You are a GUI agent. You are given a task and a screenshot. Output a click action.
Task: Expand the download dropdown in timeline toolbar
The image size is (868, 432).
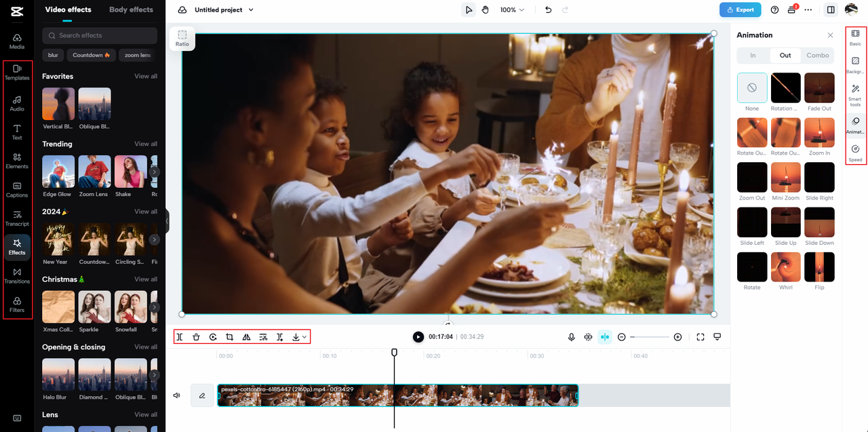coord(304,337)
